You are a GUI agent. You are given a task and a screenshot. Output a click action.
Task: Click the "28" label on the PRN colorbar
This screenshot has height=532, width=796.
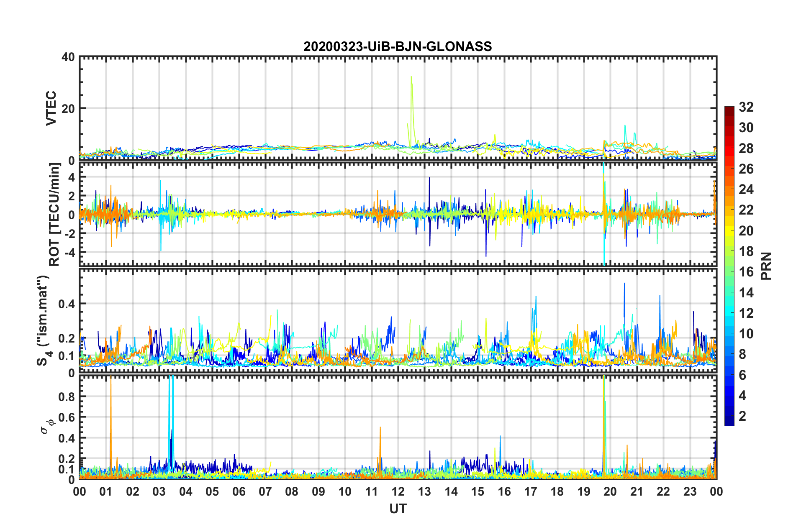(x=746, y=148)
